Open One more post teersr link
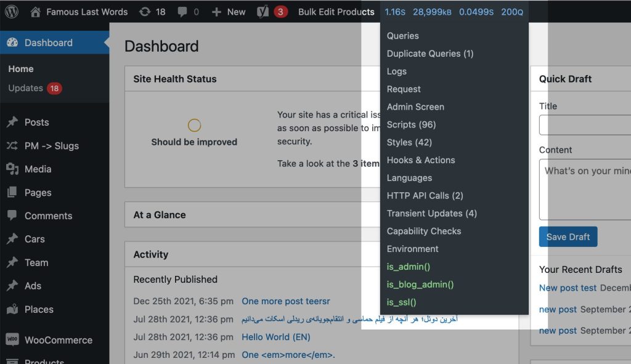 point(286,301)
